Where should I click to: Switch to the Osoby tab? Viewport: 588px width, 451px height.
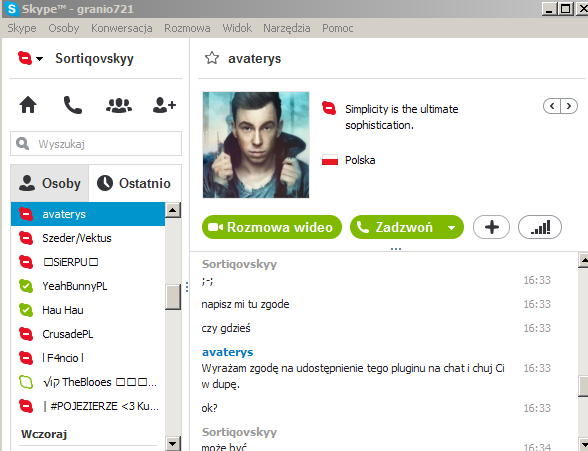click(50, 183)
